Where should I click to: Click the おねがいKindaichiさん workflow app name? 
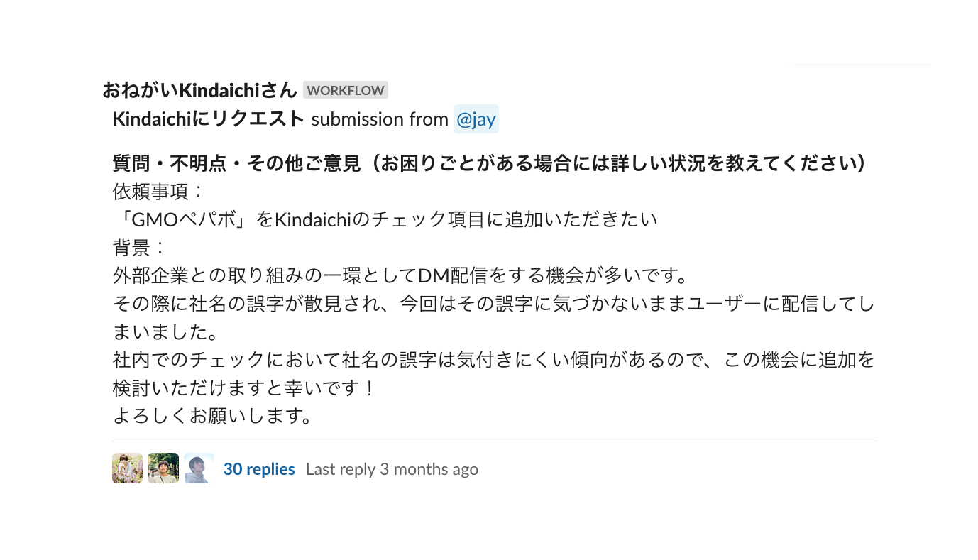(x=199, y=90)
